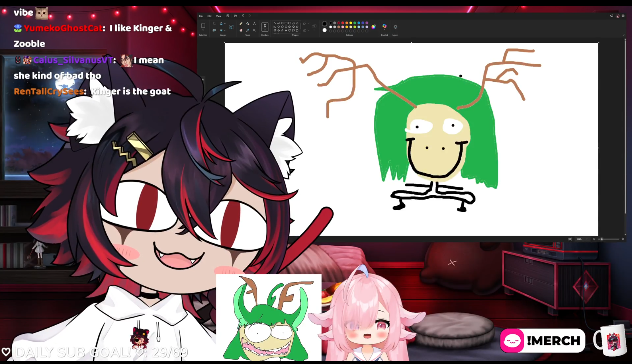This screenshot has height=364, width=632.
Task: Expand the Flip options arrow
Action: tap(225, 30)
